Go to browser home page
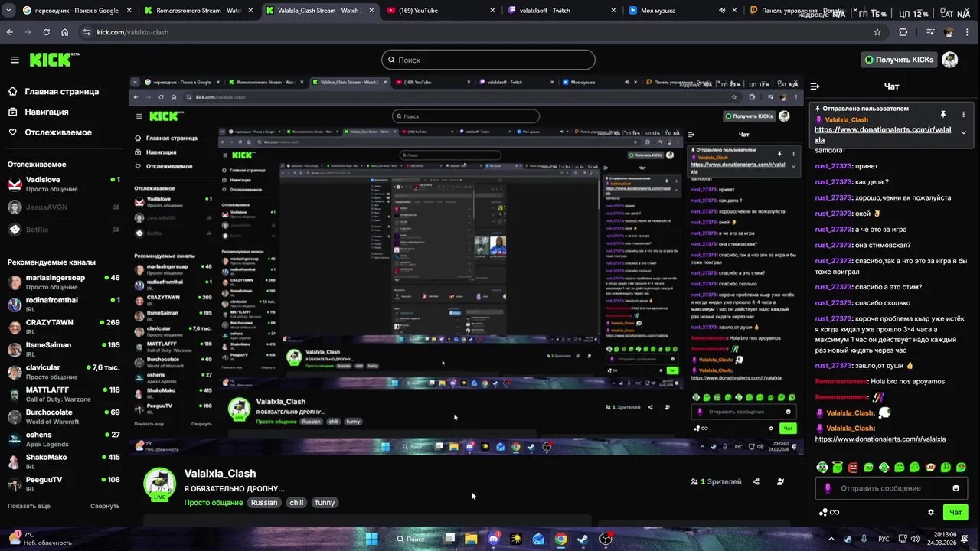The width and height of the screenshot is (980, 551). (x=64, y=32)
